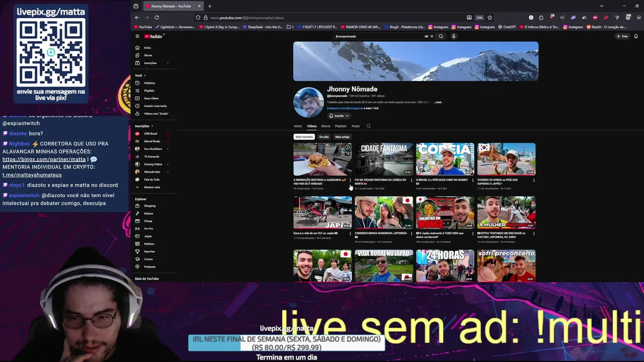This screenshot has height=362, width=644.
Task: Open Jogos in Explorar
Action: pyautogui.click(x=148, y=236)
